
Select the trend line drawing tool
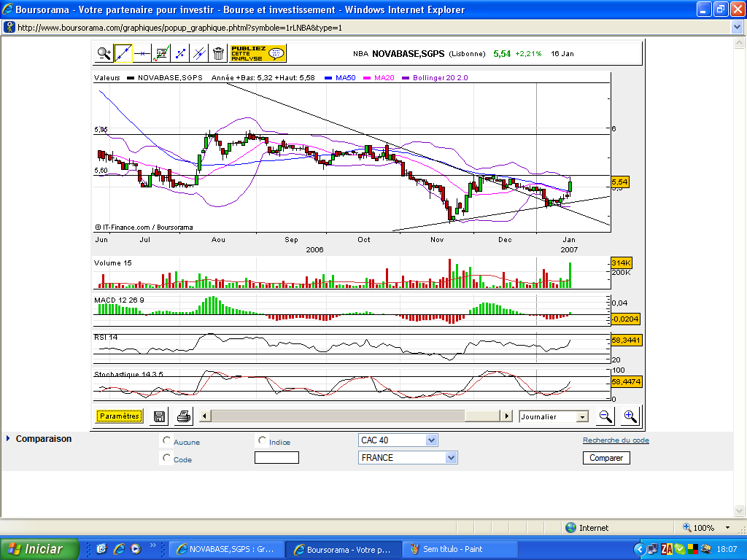[x=123, y=53]
